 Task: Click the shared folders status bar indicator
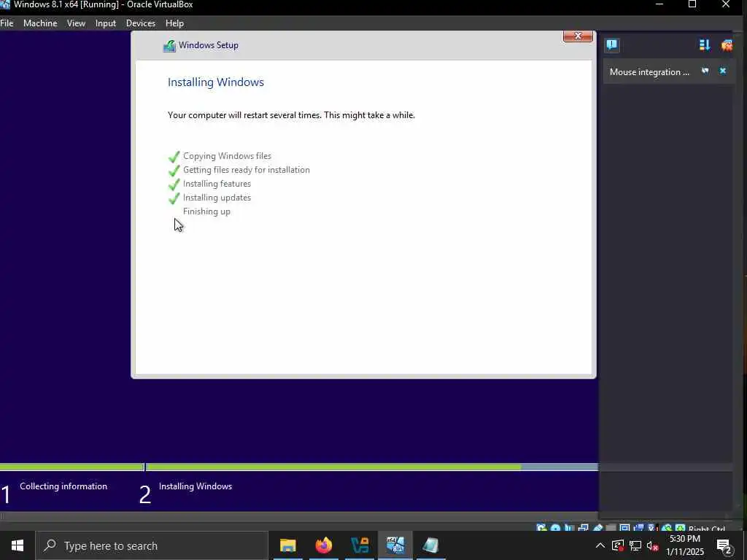pyautogui.click(x=611, y=528)
